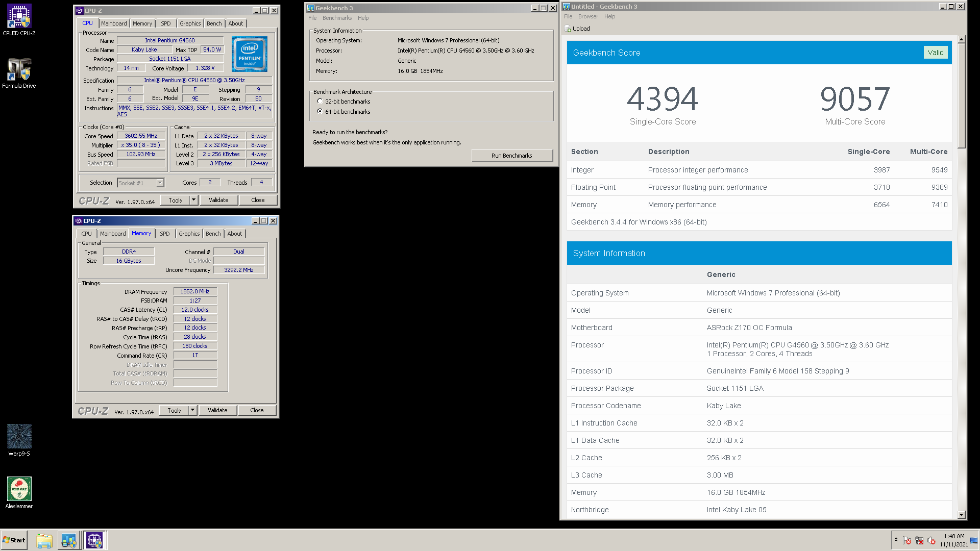The height and width of the screenshot is (551, 980).
Task: Click the Memory row multi-core score 7410
Action: (x=939, y=205)
